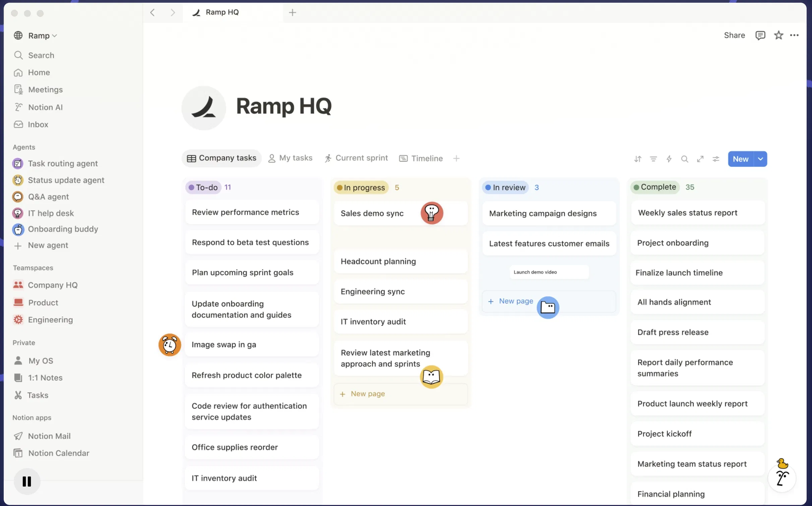Open the Office supplies reorder card

[x=252, y=447]
